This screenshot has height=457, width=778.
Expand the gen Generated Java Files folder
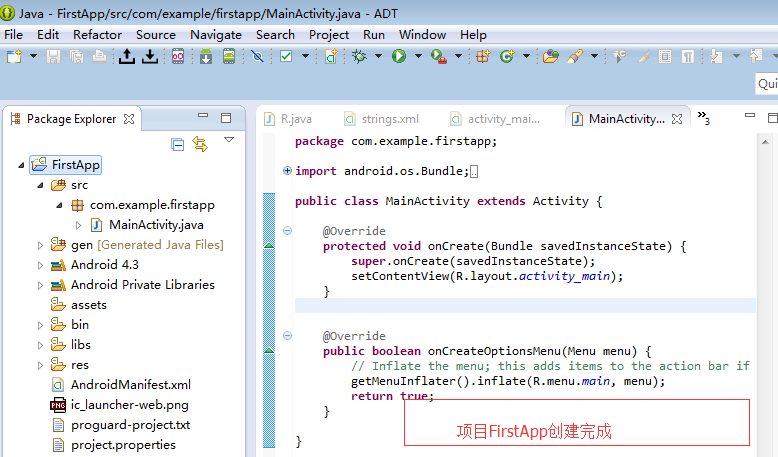41,245
